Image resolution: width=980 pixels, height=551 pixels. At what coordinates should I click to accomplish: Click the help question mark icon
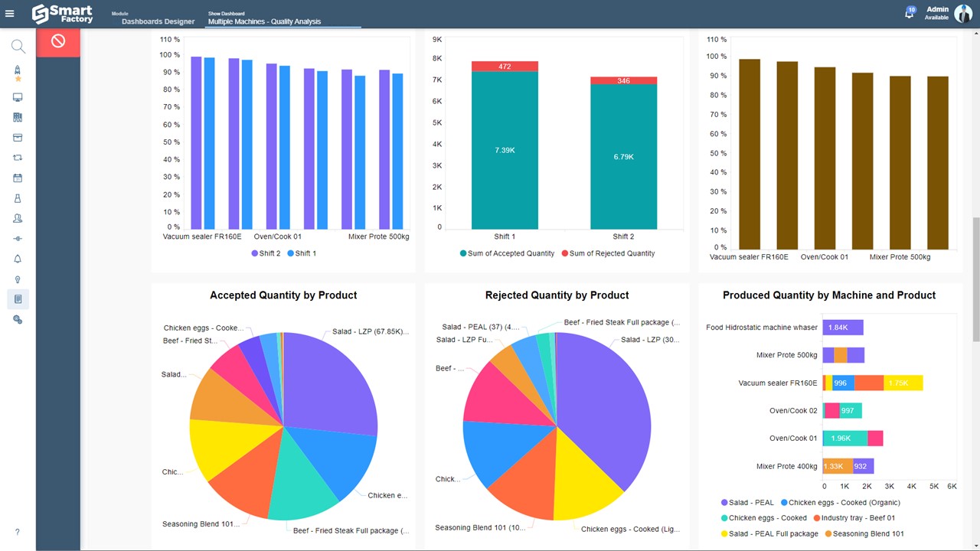[18, 532]
